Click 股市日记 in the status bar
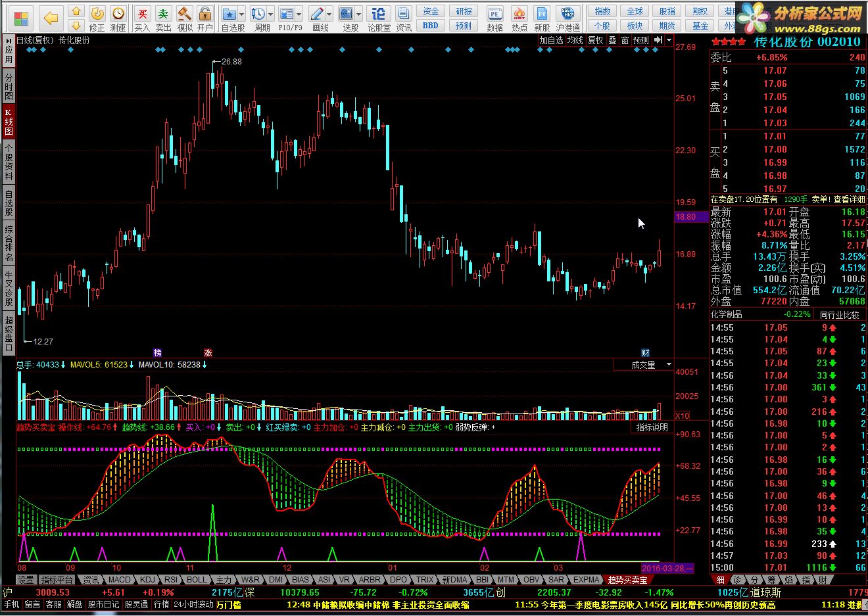Viewport: 868px width, 616px height. tap(104, 605)
